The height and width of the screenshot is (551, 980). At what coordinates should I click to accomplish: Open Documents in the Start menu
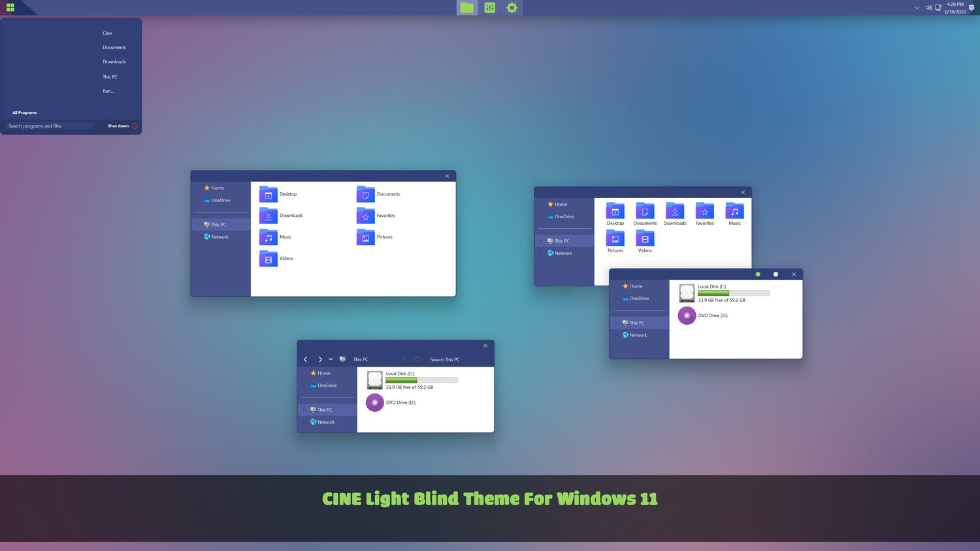[114, 48]
